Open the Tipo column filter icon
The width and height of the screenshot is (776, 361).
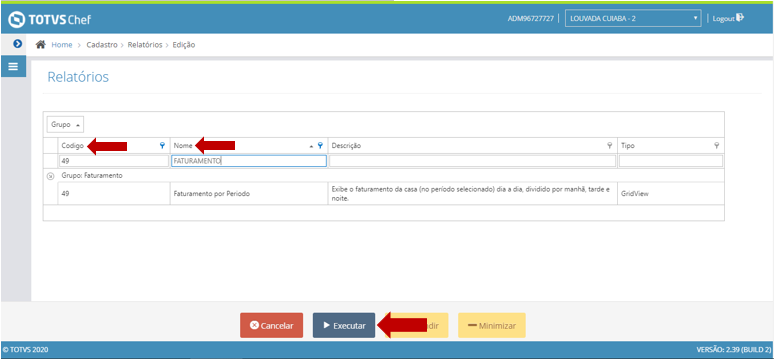(x=716, y=146)
